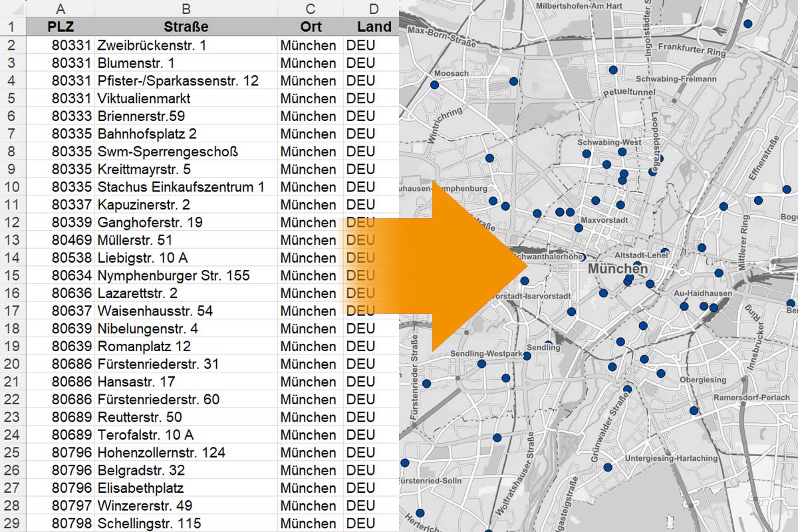Click the München city label on map
Screen dimensions: 798x532
click(617, 269)
